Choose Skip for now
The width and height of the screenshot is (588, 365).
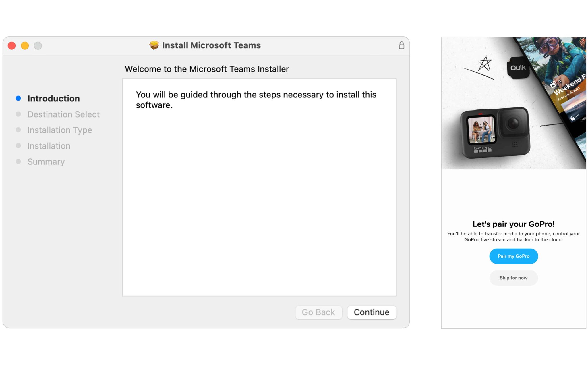tap(513, 278)
